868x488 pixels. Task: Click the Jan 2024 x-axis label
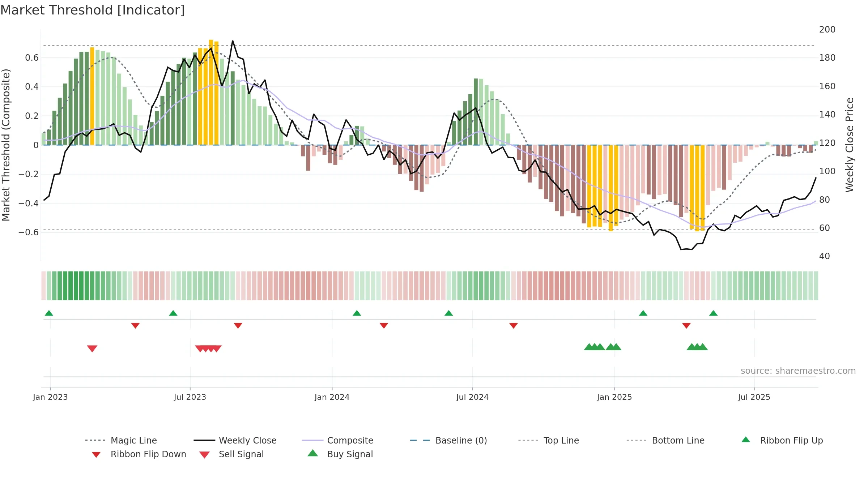click(x=332, y=397)
